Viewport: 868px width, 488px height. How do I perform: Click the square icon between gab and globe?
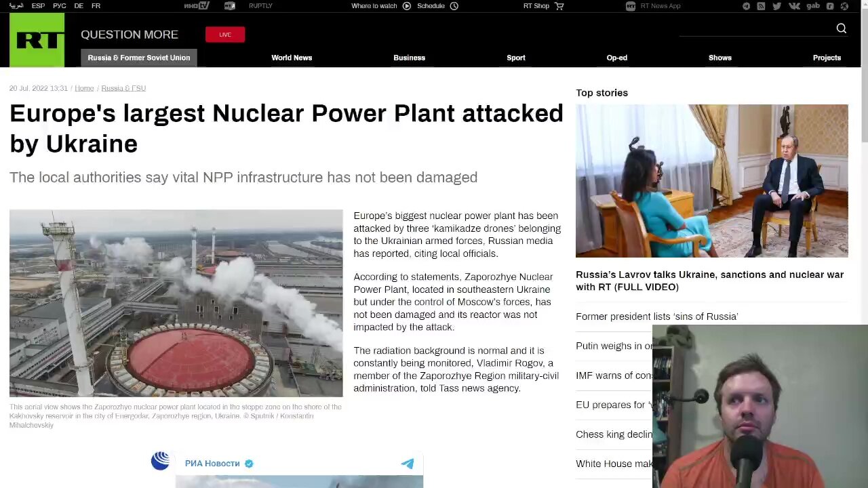830,6
